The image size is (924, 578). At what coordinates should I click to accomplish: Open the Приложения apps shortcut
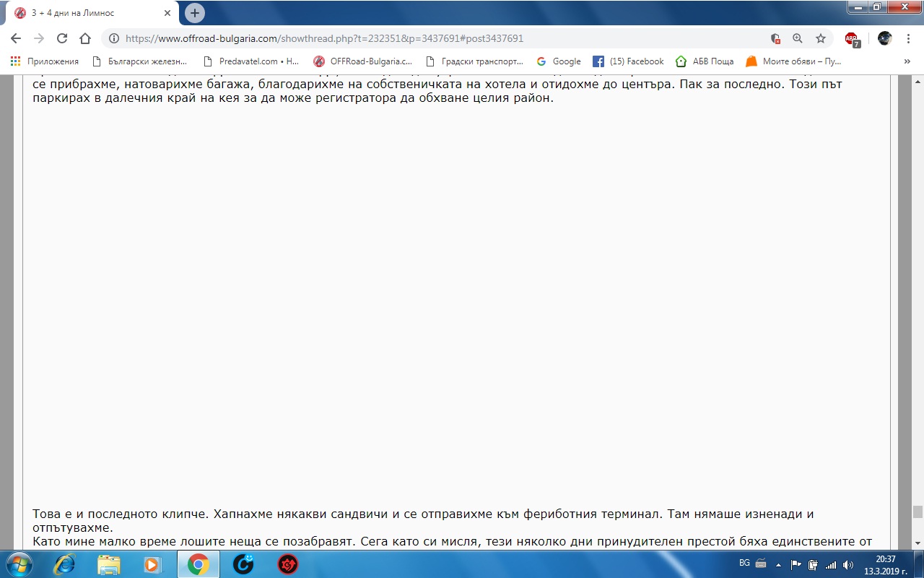pos(44,61)
